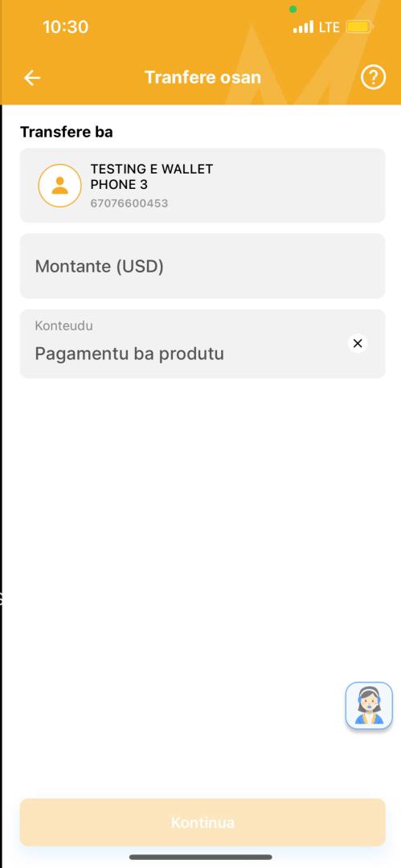The height and width of the screenshot is (868, 401).
Task: Edit the Pagamentu ba produtu text
Action: pyautogui.click(x=129, y=353)
